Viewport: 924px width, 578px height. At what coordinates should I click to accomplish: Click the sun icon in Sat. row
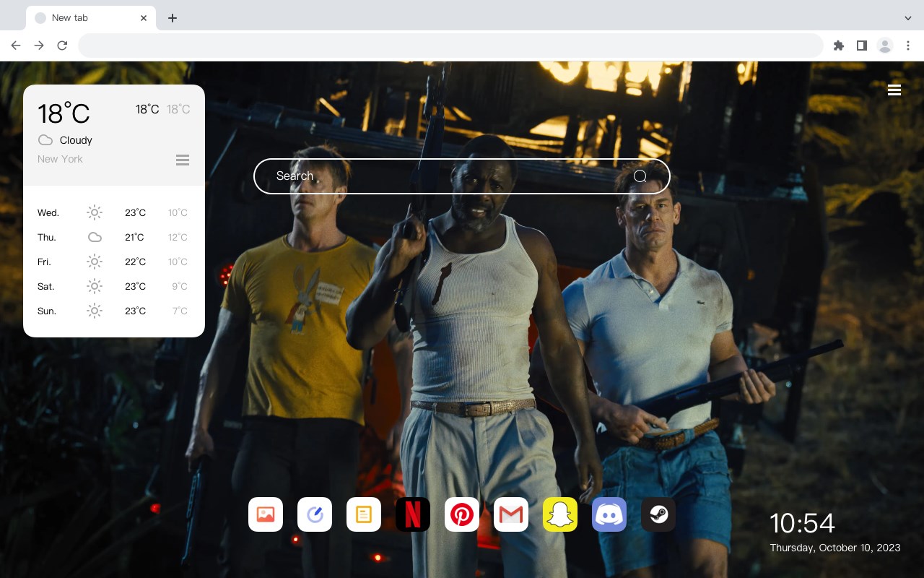pos(95,286)
